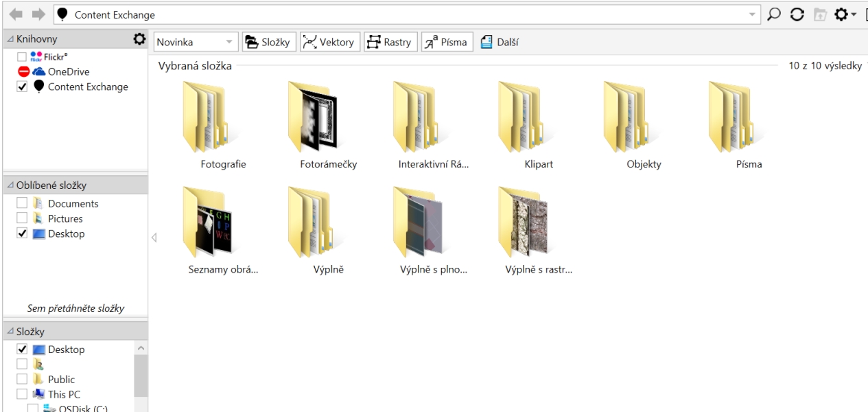Viewport: 868px width, 412px height.
Task: Toggle the Písma fonts filter
Action: pos(446,43)
